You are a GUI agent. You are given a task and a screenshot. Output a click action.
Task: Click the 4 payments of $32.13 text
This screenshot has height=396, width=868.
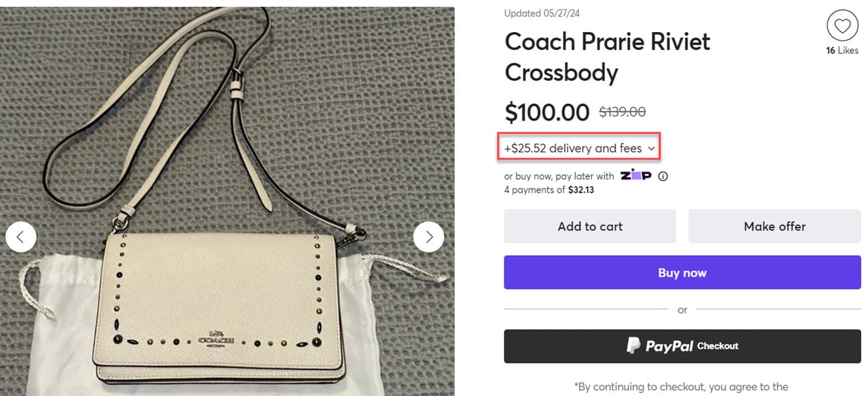click(549, 190)
